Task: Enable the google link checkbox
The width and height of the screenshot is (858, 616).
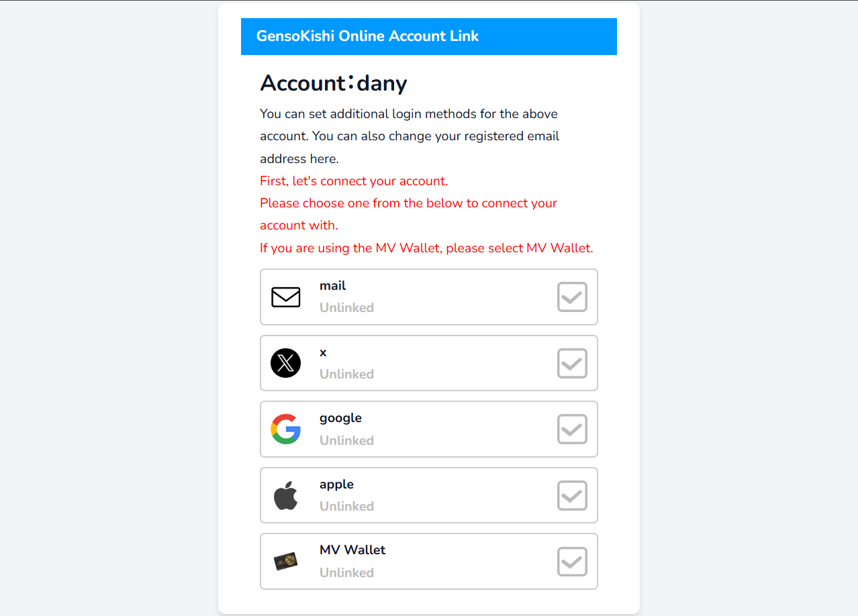Action: point(572,429)
